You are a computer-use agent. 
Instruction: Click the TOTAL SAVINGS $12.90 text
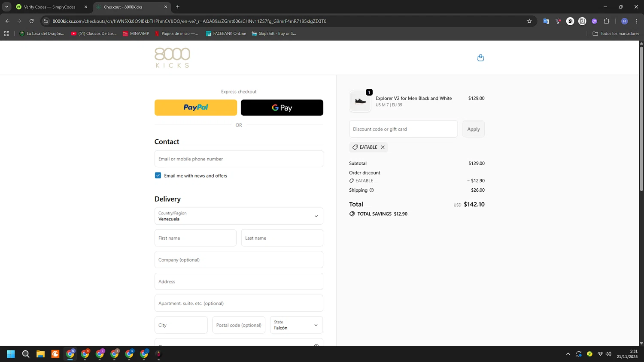point(383,214)
